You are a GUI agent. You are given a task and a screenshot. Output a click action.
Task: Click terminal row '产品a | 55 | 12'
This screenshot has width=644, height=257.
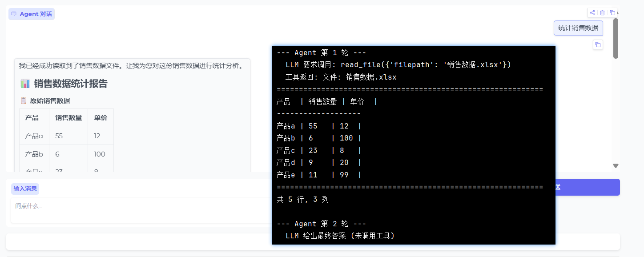coord(319,126)
